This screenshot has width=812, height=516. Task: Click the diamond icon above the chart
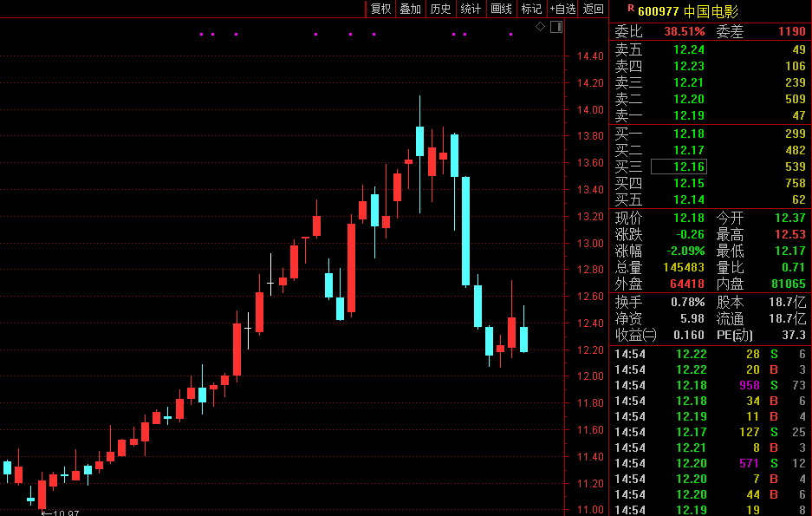tap(540, 27)
